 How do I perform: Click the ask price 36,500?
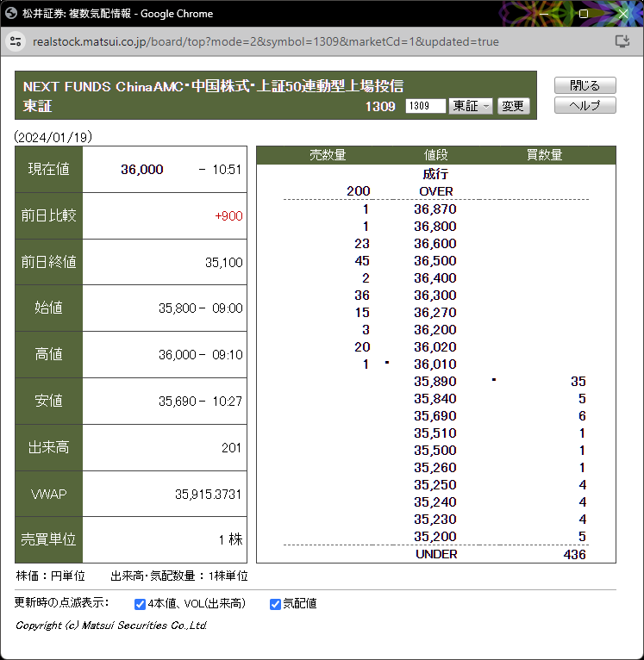435,260
